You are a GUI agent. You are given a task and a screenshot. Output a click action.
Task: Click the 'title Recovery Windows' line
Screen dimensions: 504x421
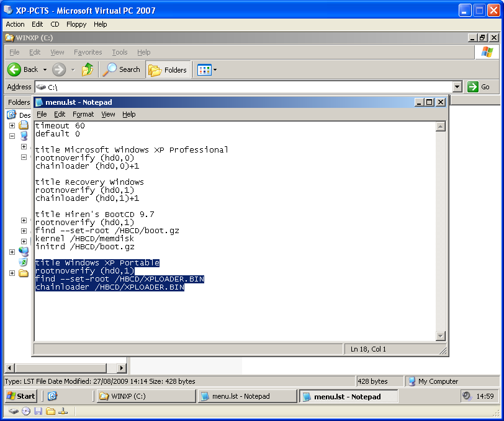[x=89, y=182]
